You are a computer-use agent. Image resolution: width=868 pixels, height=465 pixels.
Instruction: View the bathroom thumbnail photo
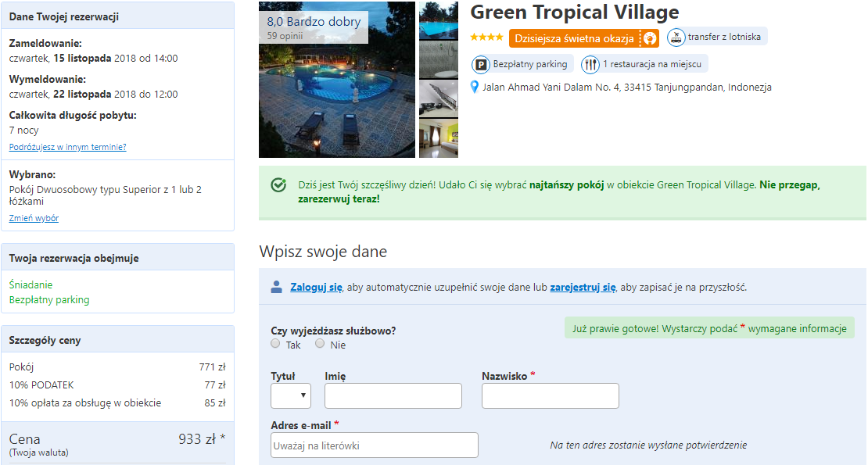439,60
